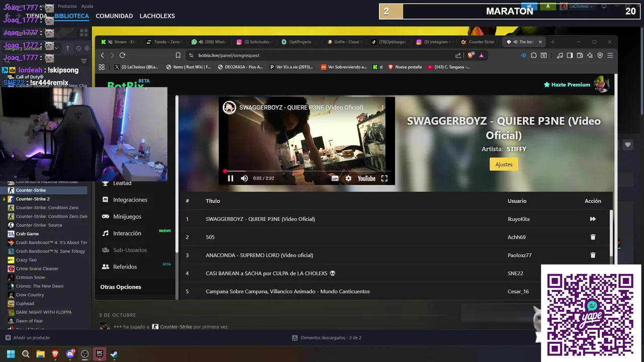
Task: Open the Windows Start menu
Action: point(11,354)
